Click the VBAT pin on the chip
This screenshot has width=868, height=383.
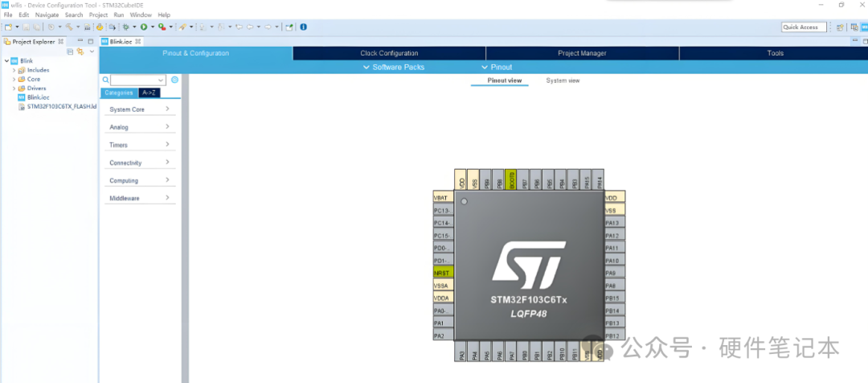tap(444, 197)
